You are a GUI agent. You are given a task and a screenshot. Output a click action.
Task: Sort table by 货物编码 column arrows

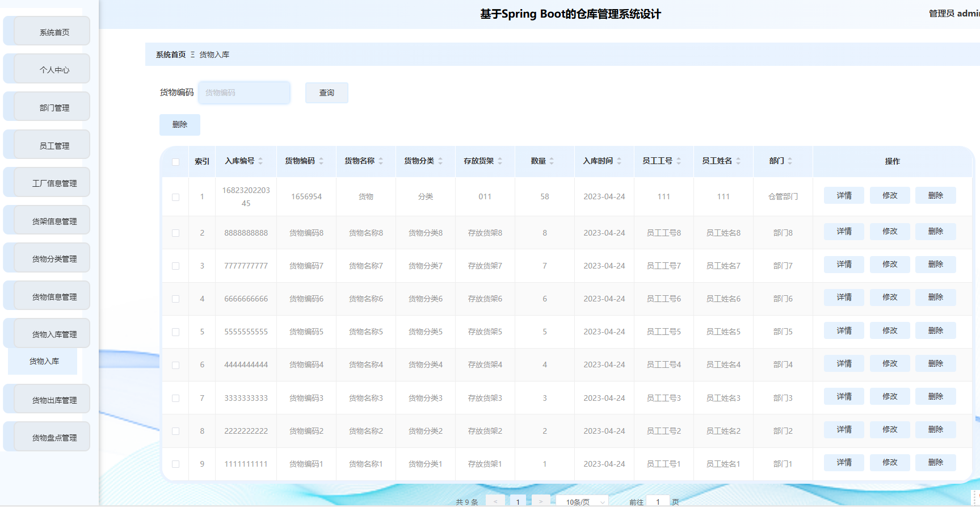tap(321, 161)
